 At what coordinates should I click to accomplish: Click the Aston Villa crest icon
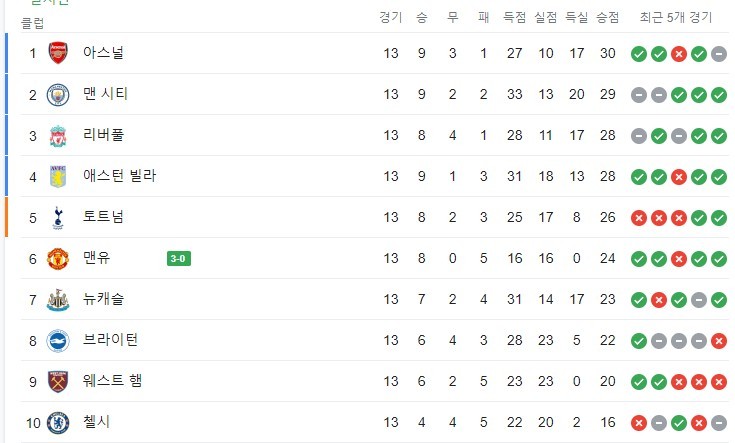click(60, 176)
